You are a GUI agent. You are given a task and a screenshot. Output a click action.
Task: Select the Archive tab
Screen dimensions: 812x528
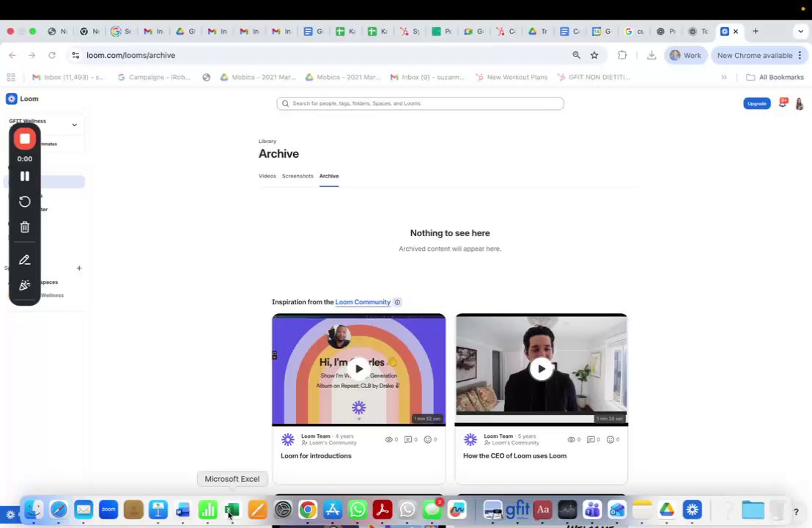[329, 176]
